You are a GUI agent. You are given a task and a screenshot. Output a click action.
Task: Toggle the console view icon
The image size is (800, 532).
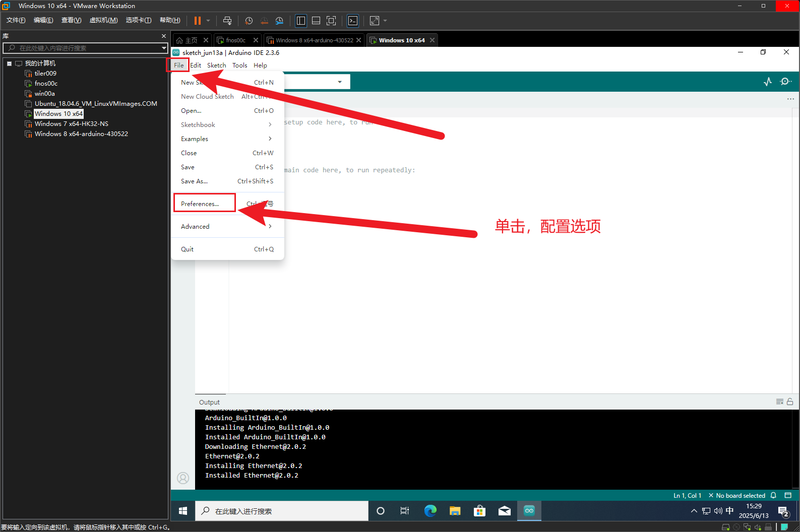353,21
